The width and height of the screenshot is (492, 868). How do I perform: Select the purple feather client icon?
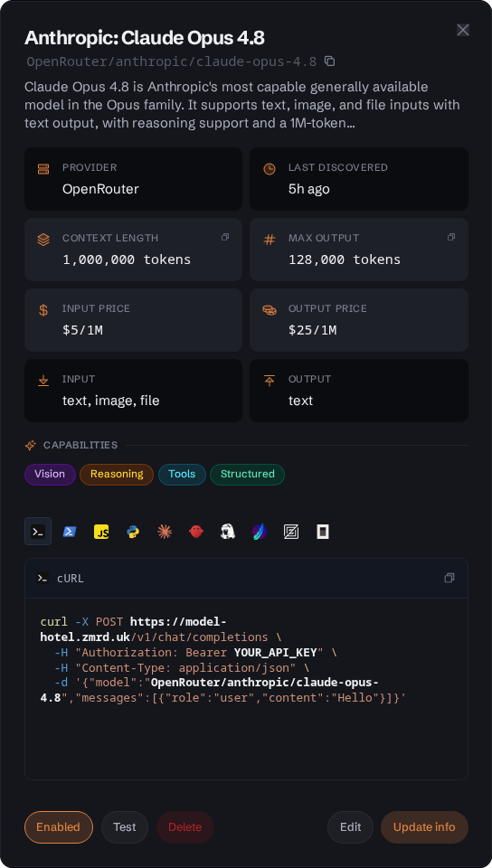260,532
